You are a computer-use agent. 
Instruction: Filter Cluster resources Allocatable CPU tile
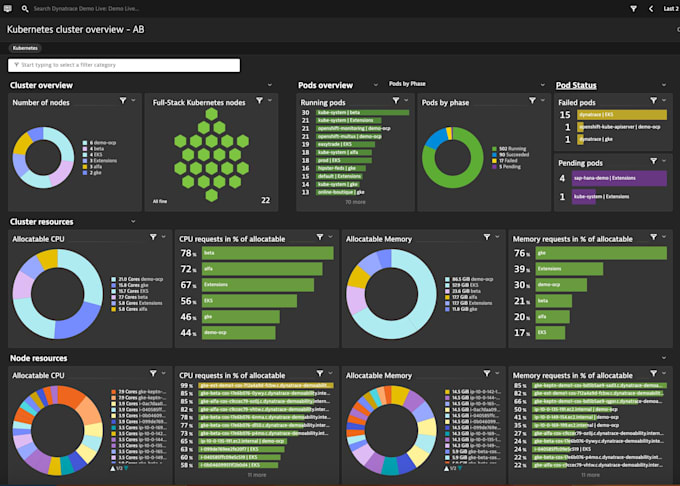click(153, 237)
